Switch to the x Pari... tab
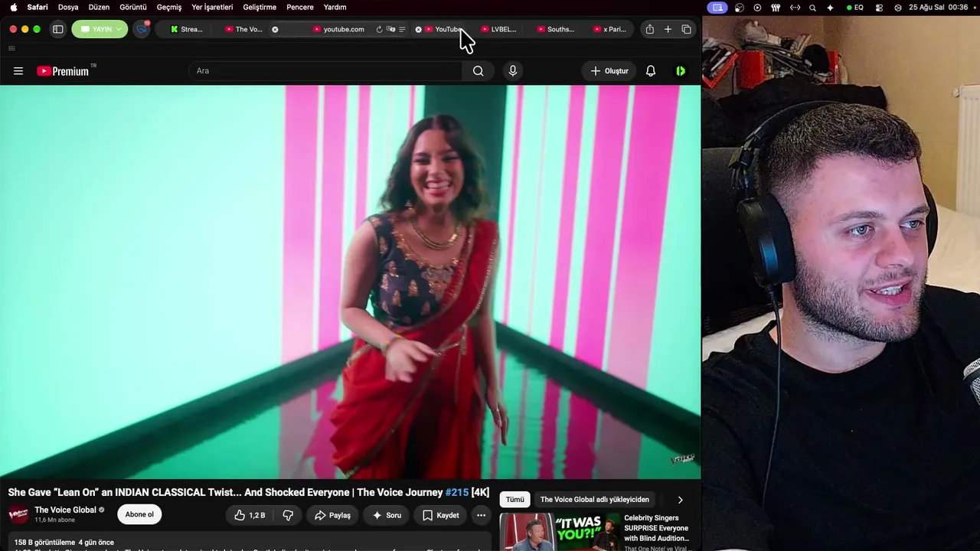Image resolution: width=980 pixels, height=551 pixels. (610, 29)
